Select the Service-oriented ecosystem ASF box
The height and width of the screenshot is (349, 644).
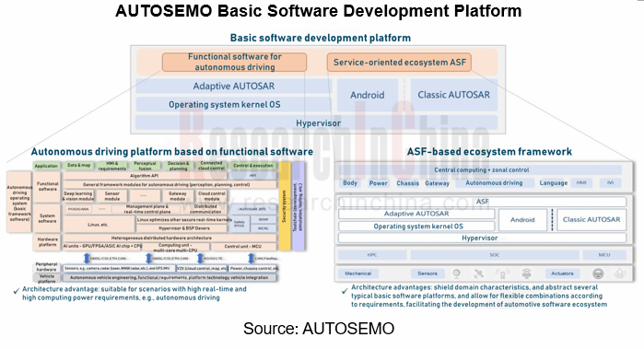[x=399, y=63]
